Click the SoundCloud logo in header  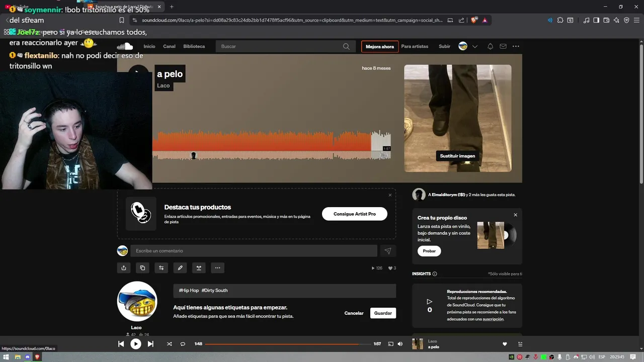coord(125,46)
